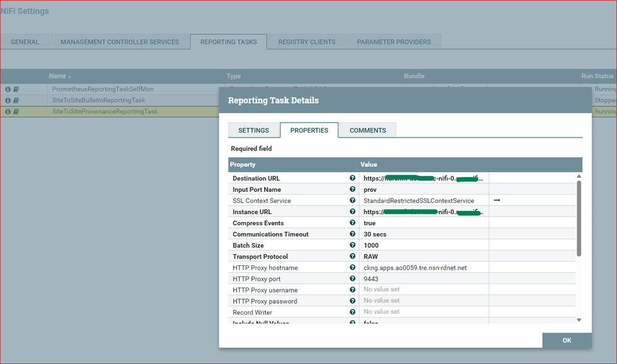View details info icon for PrometheusReportingTaskSelfMon
The height and width of the screenshot is (364, 617).
coord(8,89)
